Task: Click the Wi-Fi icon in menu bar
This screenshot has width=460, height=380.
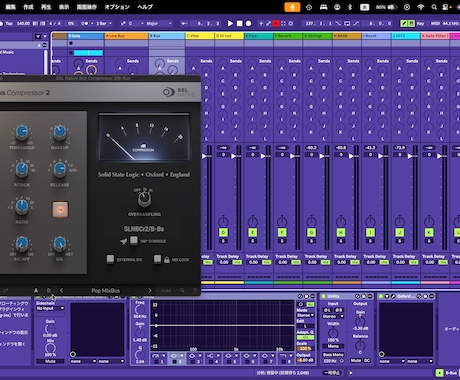Action: point(421,7)
